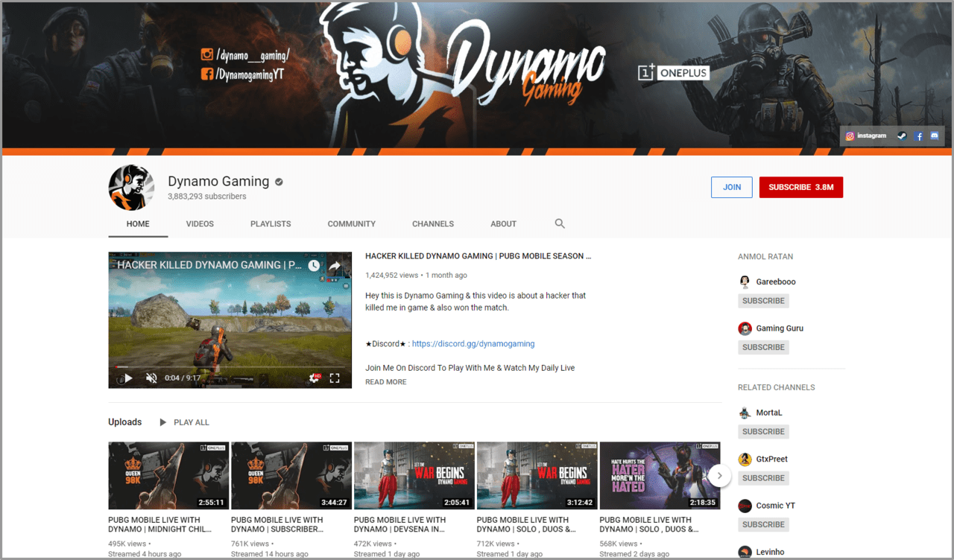
Task: Open thumbnail of 2:05:41 War Begins stream
Action: point(414,476)
